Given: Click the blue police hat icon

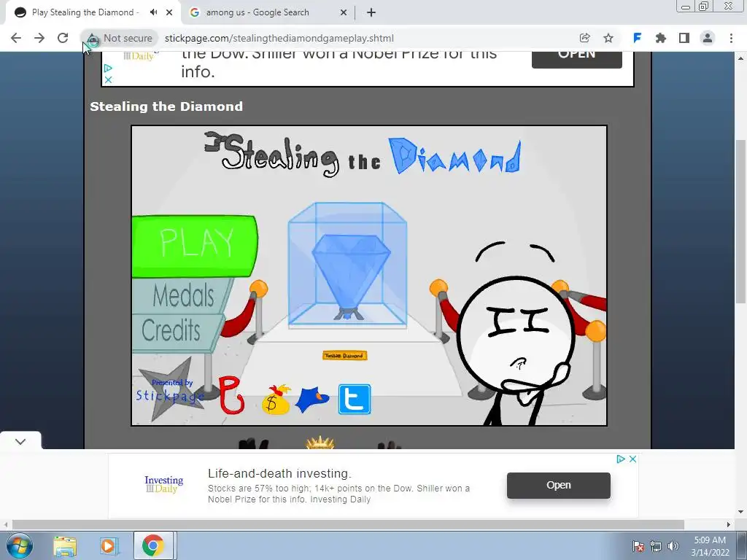Looking at the screenshot, I should click(312, 399).
